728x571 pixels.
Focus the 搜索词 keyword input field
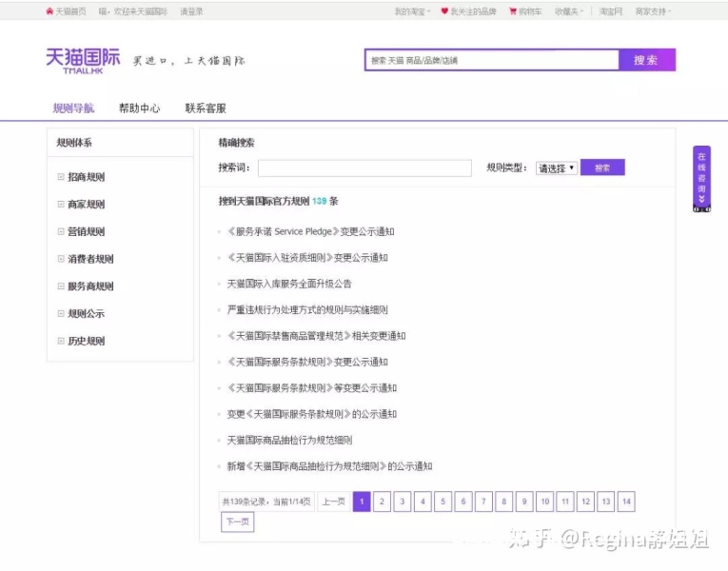(x=364, y=168)
